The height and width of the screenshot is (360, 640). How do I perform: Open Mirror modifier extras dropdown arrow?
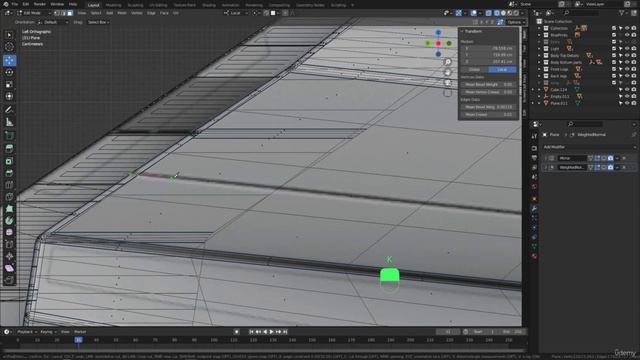[617, 158]
